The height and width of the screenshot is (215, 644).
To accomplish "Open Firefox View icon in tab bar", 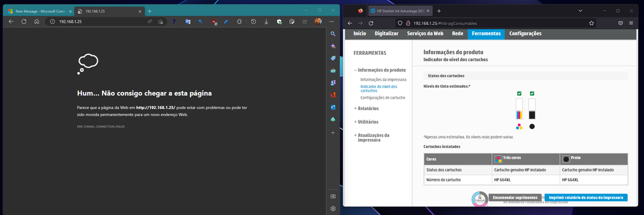I will [361, 11].
